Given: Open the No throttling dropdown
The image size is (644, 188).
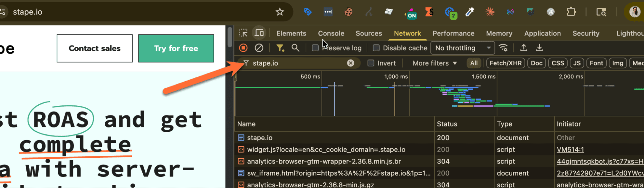Looking at the screenshot, I should coord(463,48).
